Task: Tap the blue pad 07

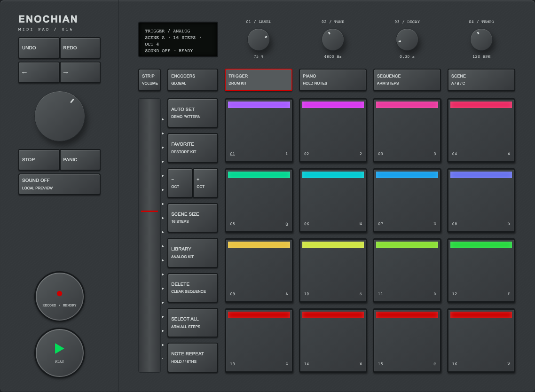Action: pyautogui.click(x=407, y=201)
